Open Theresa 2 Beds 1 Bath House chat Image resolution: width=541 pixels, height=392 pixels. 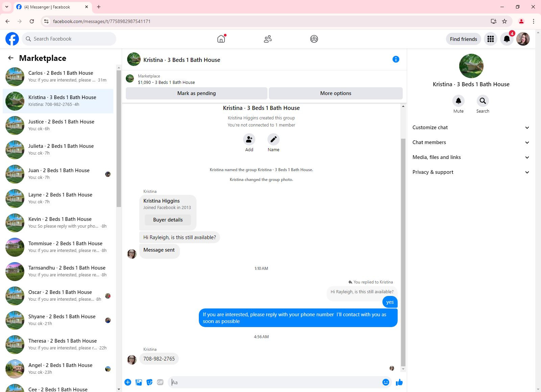pos(58,345)
